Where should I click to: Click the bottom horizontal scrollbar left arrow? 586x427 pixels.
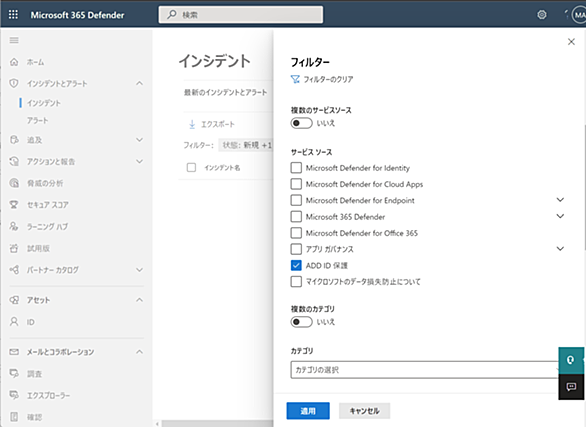(x=157, y=424)
